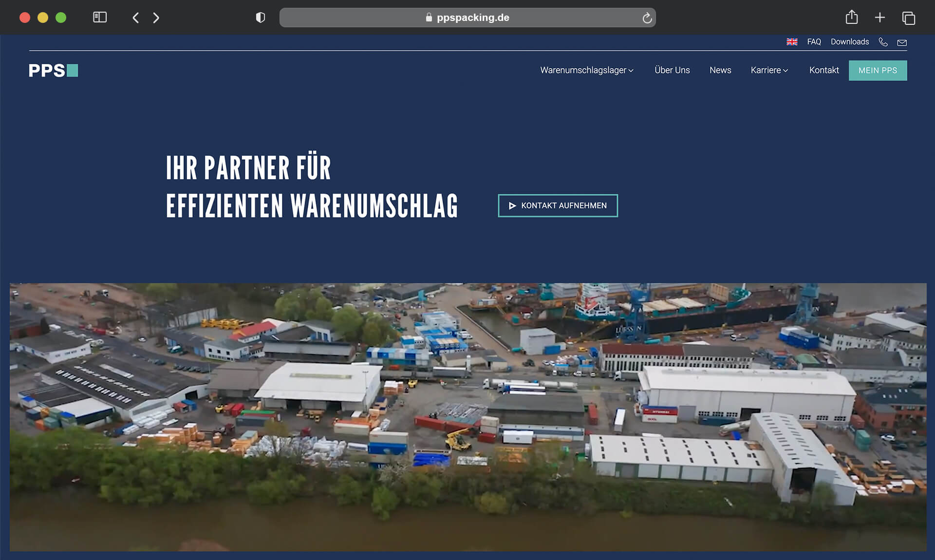Image resolution: width=935 pixels, height=560 pixels.
Task: Click the privacy shield icon
Action: [x=261, y=17]
